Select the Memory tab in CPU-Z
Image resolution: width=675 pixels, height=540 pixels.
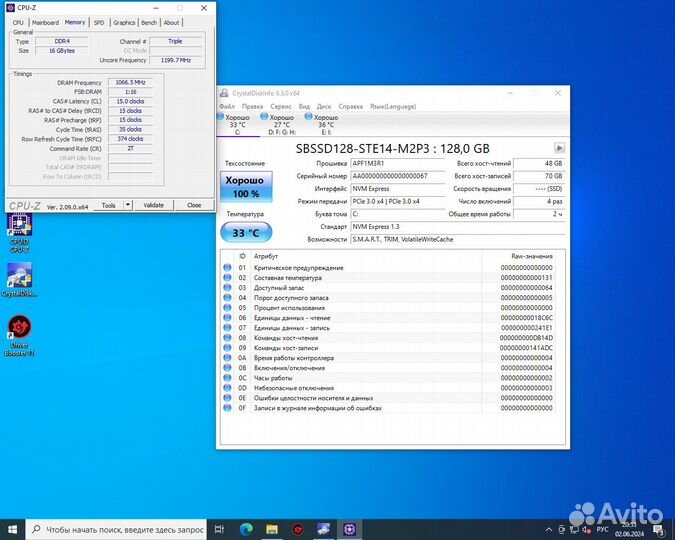click(75, 22)
